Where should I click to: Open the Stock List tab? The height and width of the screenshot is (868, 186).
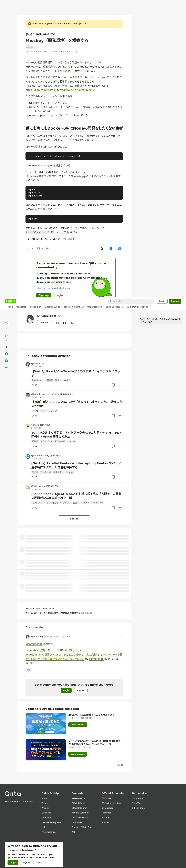click(35, 307)
